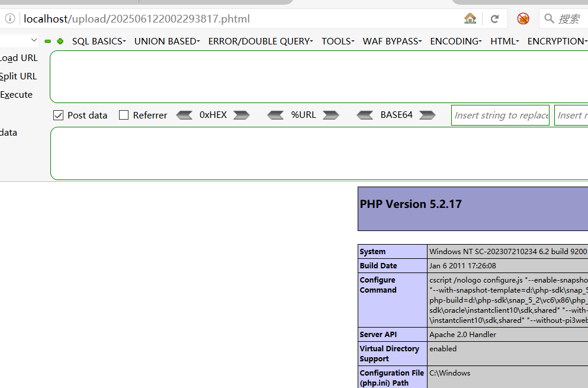Click the System row label
The width and height of the screenshot is (588, 388).
(x=372, y=251)
